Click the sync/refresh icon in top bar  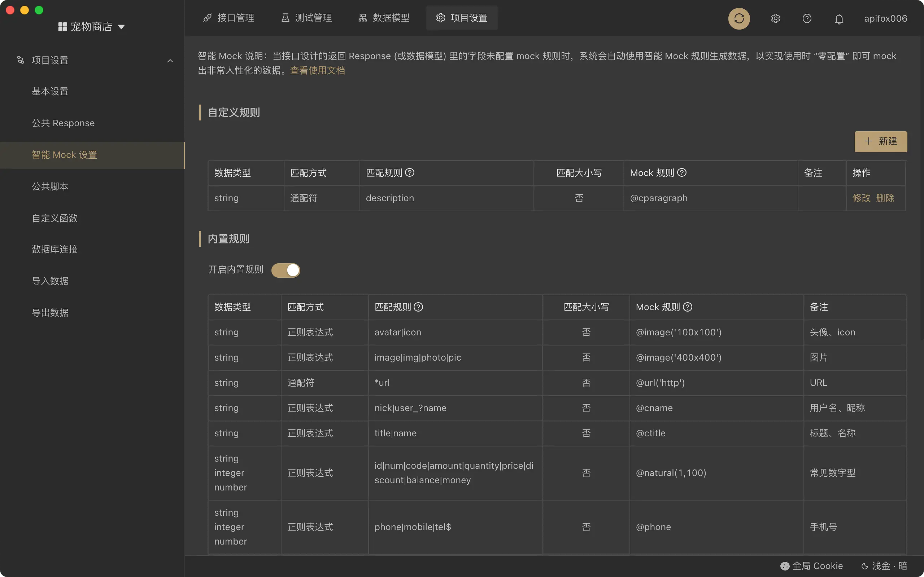tap(738, 18)
